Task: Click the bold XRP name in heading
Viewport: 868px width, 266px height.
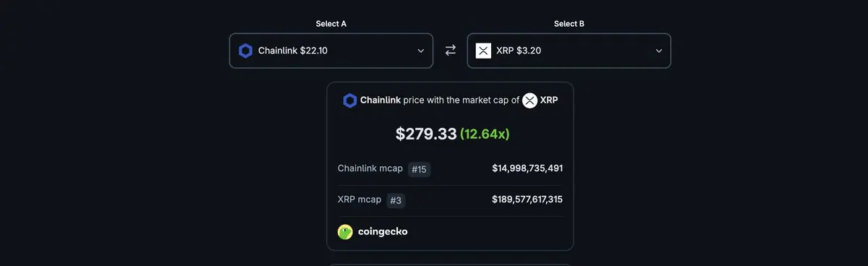Action: 549,100
